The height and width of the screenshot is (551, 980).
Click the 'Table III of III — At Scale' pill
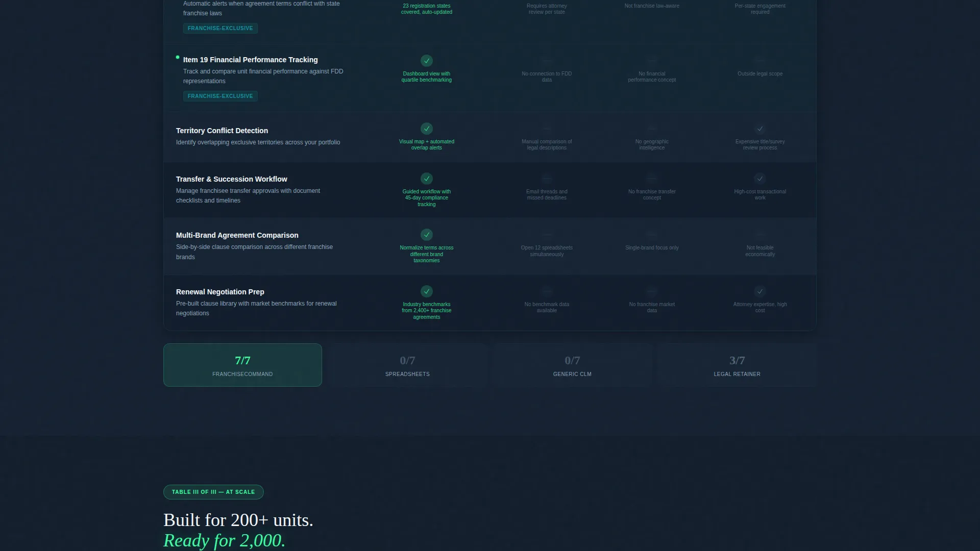click(x=213, y=492)
